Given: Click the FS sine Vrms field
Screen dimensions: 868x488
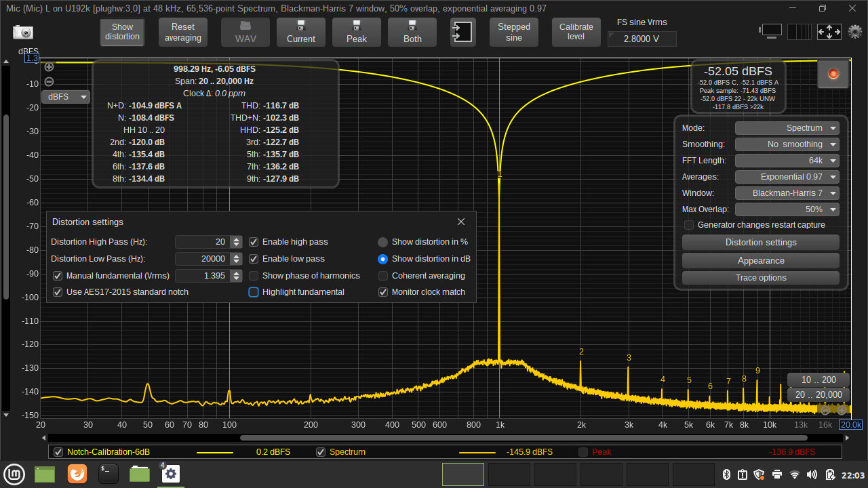Looking at the screenshot, I should tap(642, 39).
